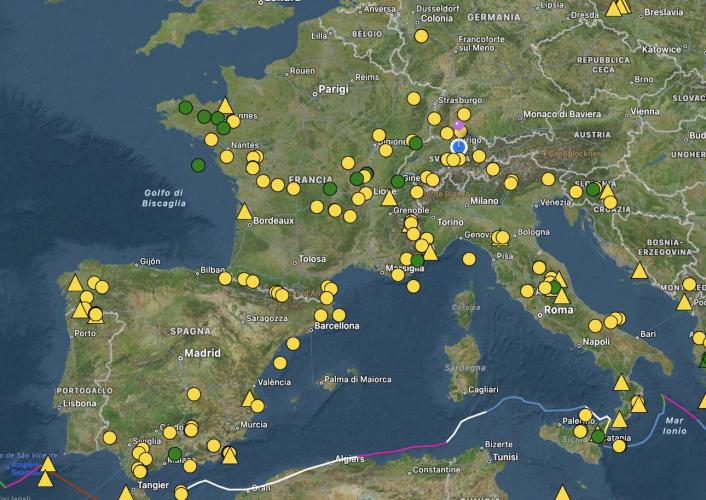
Task: Click the blue cable line north of Palermo
Action: point(536,402)
